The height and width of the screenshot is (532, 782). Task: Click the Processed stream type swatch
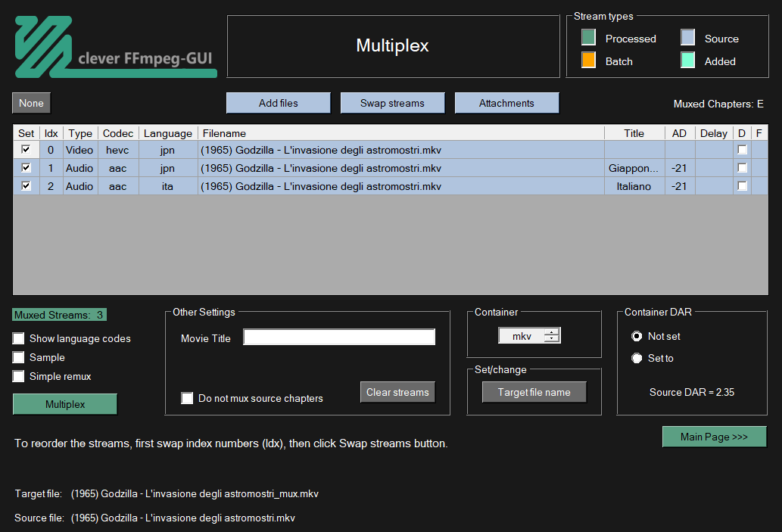pos(589,39)
